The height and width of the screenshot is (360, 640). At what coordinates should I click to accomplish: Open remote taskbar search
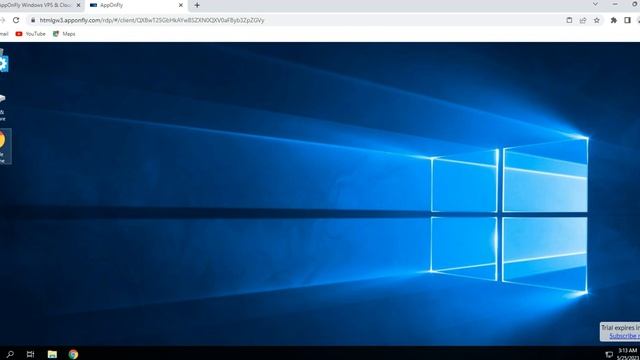point(10,354)
